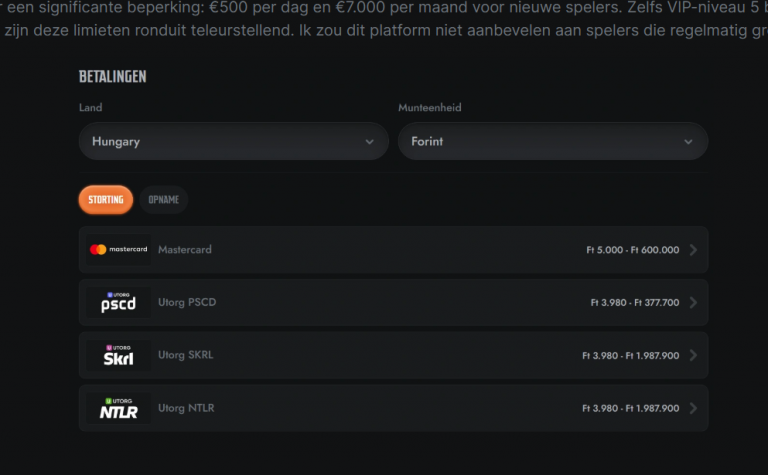This screenshot has height=475, width=768.
Task: Select the Utorg SKRL payment method label
Action: [x=185, y=355]
